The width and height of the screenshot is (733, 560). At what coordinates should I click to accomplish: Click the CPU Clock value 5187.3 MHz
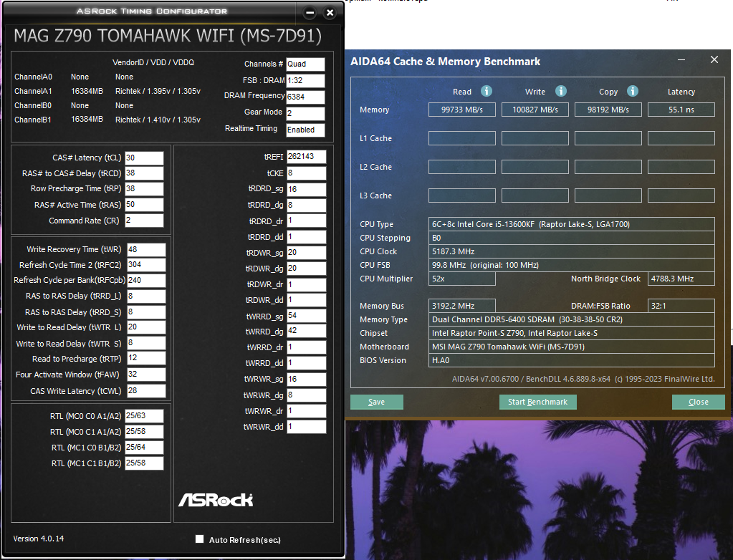571,251
